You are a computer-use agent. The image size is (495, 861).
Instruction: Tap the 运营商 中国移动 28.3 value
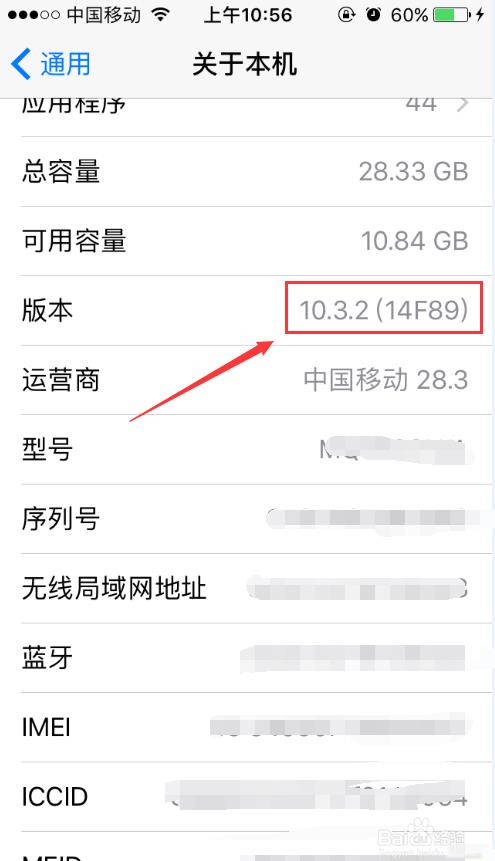click(x=386, y=380)
